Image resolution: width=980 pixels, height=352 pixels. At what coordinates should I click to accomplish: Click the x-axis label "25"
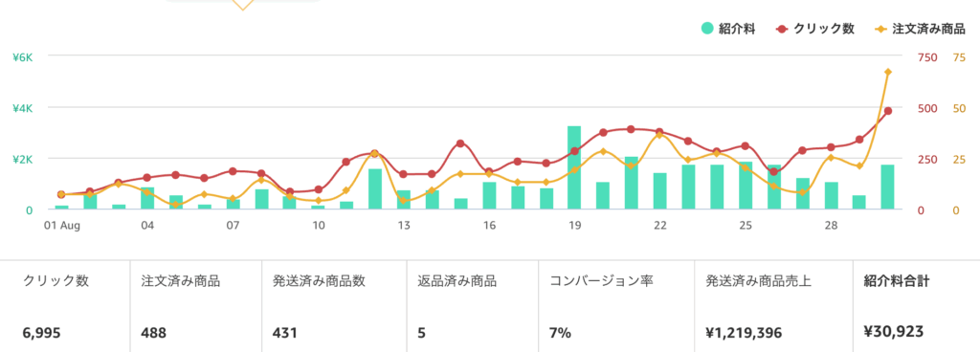pyautogui.click(x=745, y=225)
